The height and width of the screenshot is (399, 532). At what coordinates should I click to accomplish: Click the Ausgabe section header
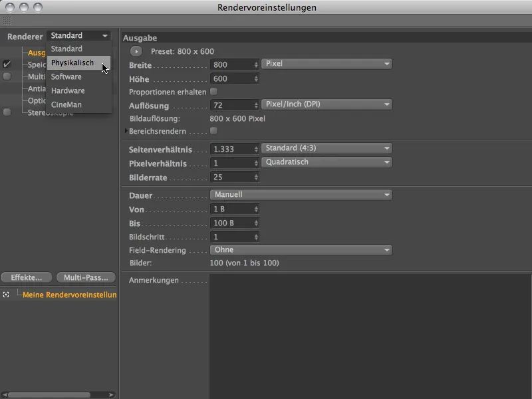[140, 38]
